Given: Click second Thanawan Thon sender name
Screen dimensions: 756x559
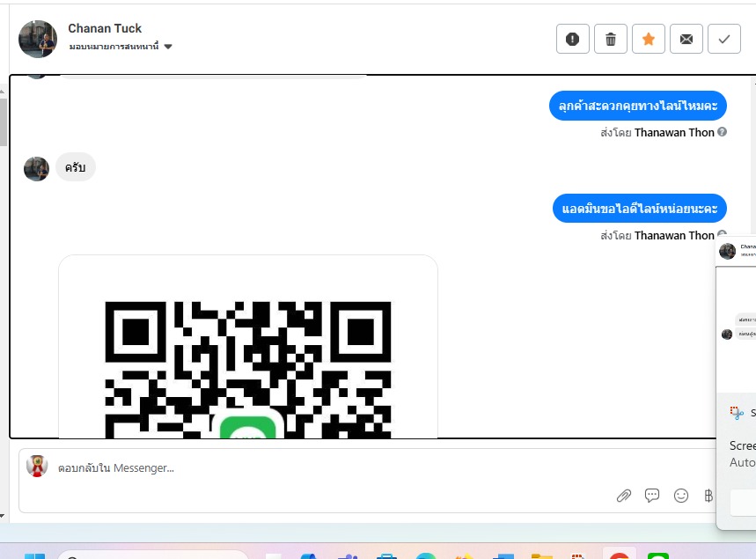Looking at the screenshot, I should (x=674, y=235).
